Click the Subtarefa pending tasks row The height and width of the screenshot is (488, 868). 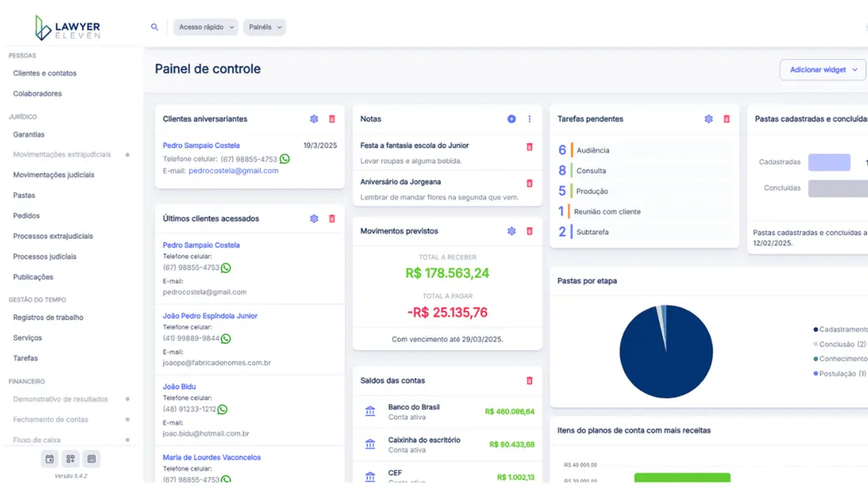pyautogui.click(x=644, y=232)
